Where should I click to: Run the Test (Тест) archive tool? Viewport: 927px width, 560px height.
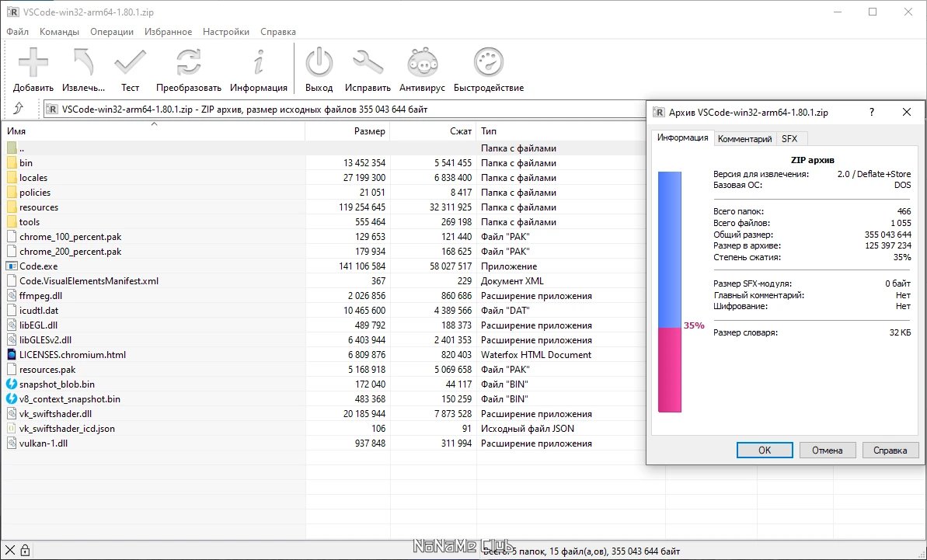click(x=130, y=63)
